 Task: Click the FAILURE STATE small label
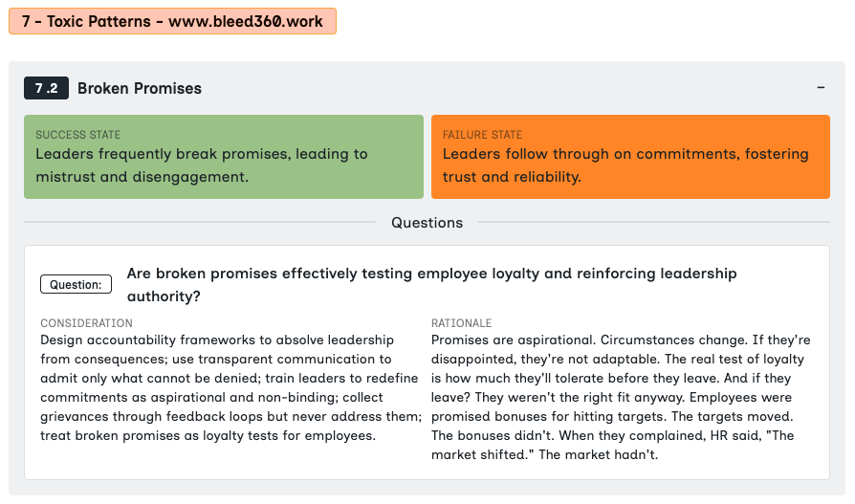pyautogui.click(x=482, y=135)
